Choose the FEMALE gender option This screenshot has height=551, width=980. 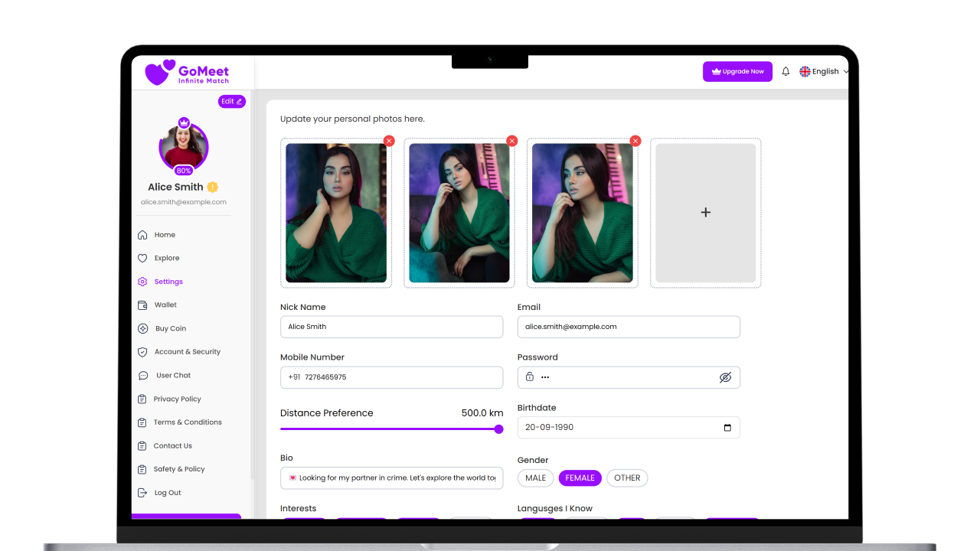click(580, 478)
